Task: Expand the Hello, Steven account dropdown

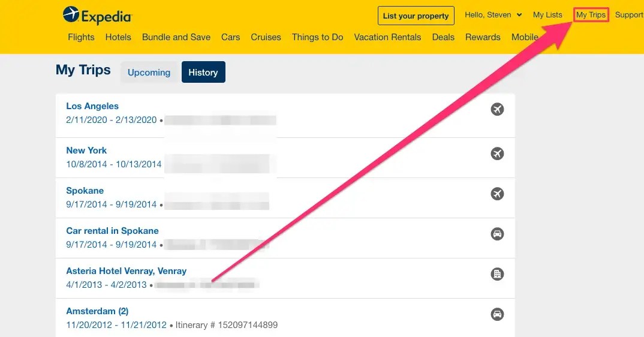Action: [493, 15]
